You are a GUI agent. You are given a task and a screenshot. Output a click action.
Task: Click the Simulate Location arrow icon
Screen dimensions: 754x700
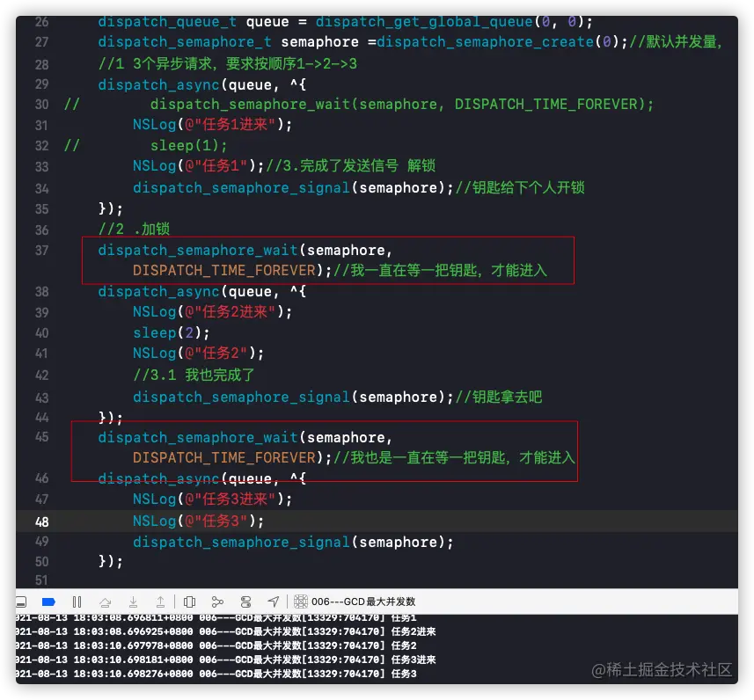point(273,602)
